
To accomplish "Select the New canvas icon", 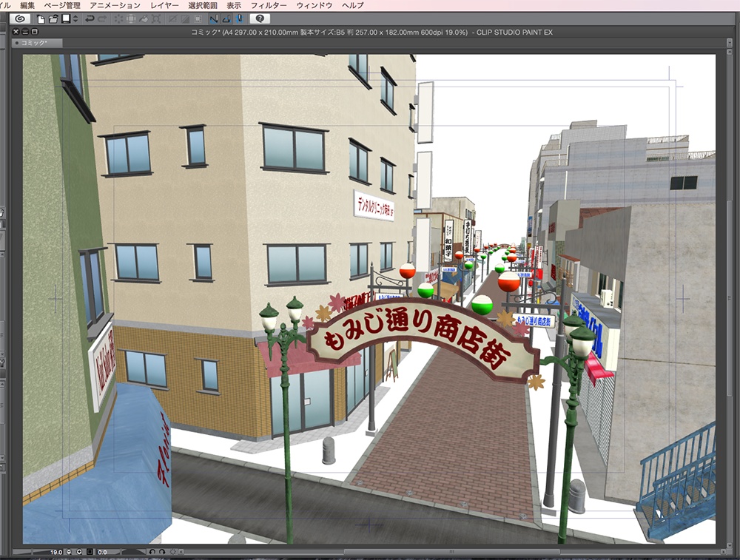I will (40, 21).
